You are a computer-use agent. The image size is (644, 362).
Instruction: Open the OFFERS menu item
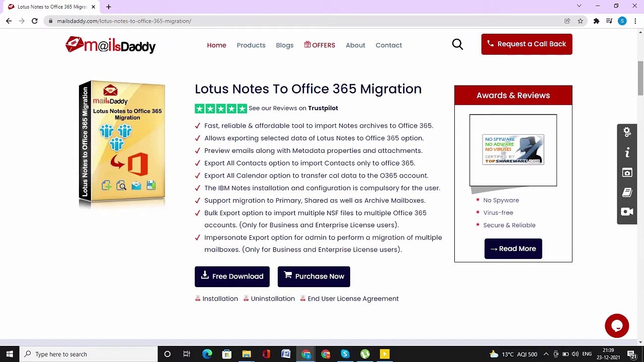pyautogui.click(x=319, y=45)
